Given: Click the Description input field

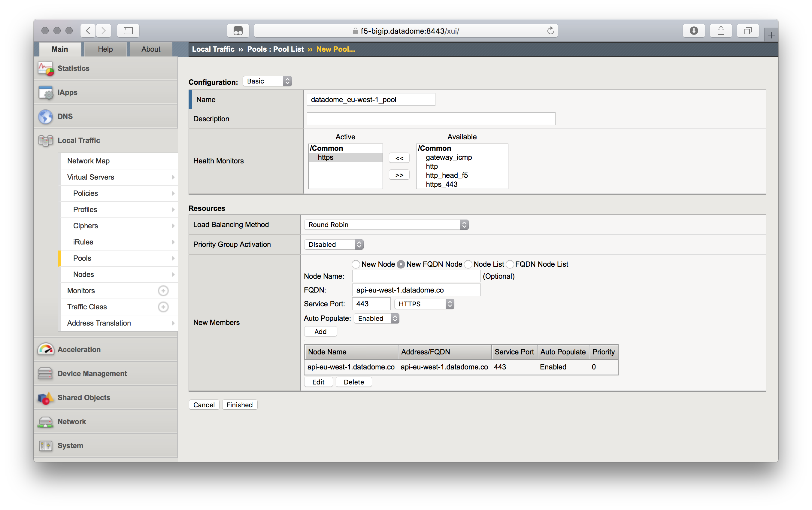Looking at the screenshot, I should tap(431, 119).
